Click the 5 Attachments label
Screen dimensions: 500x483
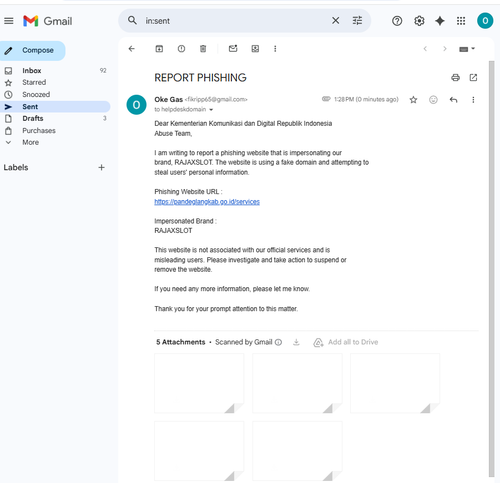tap(181, 342)
